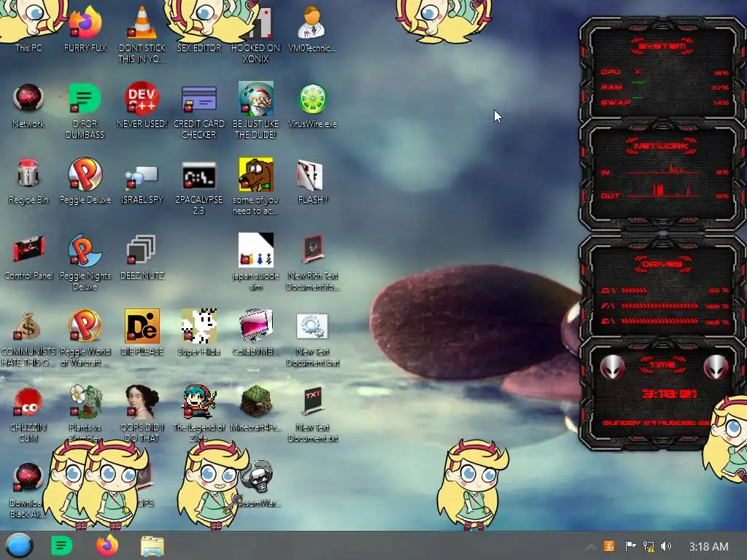The image size is (747, 560).
Task: Launch The Legend of Zilda shortcut
Action: [x=199, y=402]
